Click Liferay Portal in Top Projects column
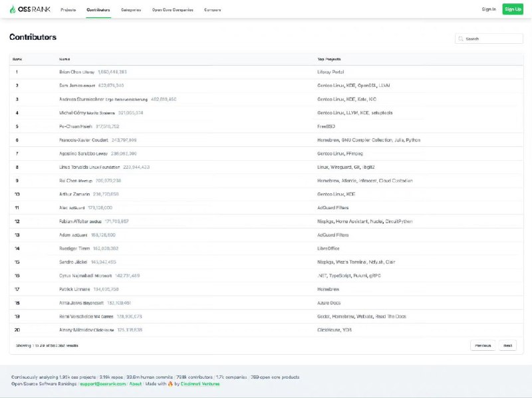 [x=331, y=71]
